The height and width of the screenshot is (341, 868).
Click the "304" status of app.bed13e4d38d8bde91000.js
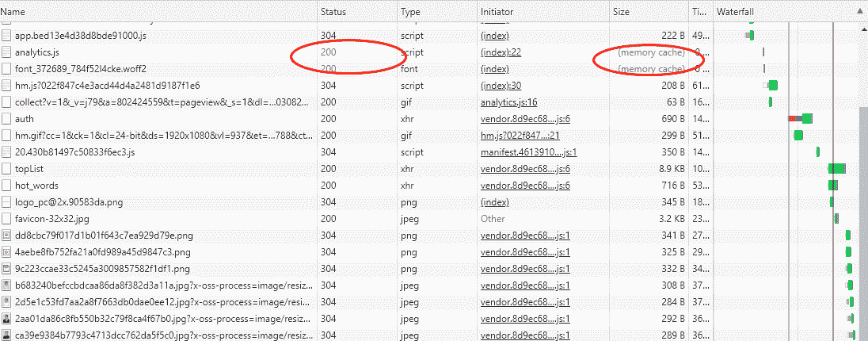pyautogui.click(x=328, y=36)
